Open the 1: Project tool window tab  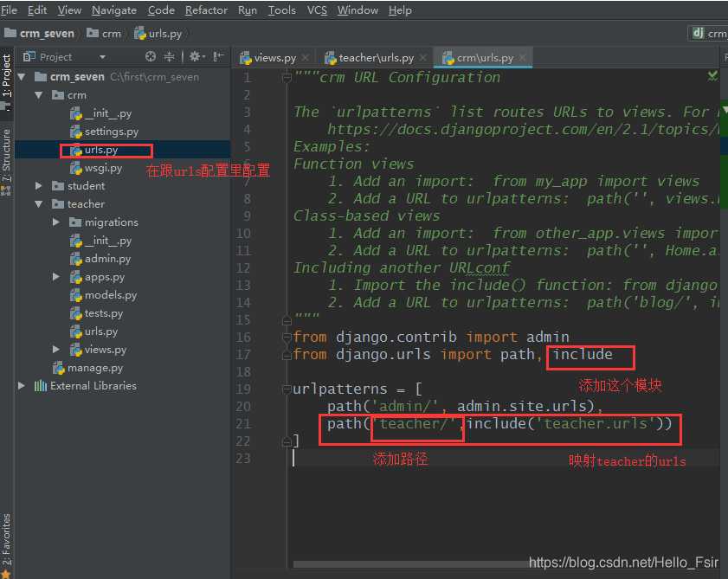click(x=6, y=75)
